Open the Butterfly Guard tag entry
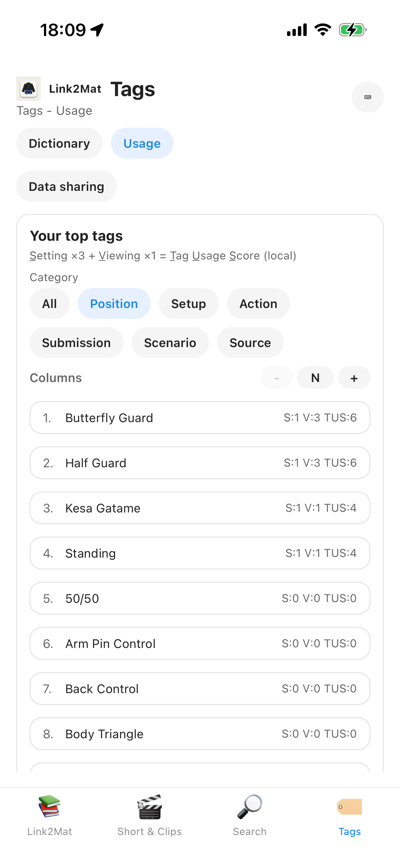 (x=199, y=417)
